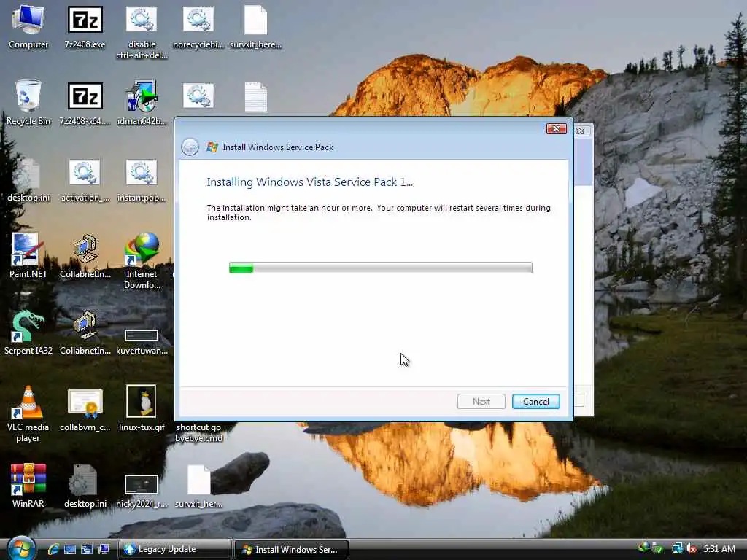747x560 pixels.
Task: Click the muted volume tray icon
Action: coord(692,548)
